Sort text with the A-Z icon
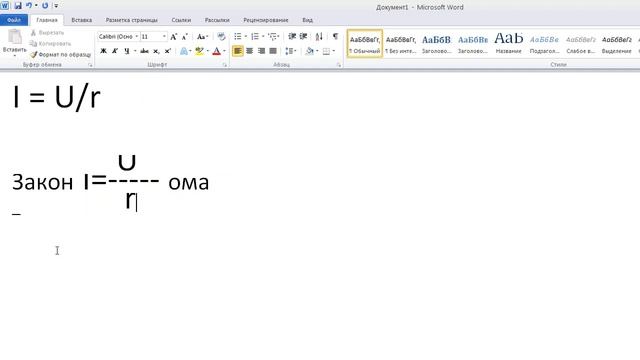Image resolution: width=640 pixels, height=360 pixels. [319, 36]
